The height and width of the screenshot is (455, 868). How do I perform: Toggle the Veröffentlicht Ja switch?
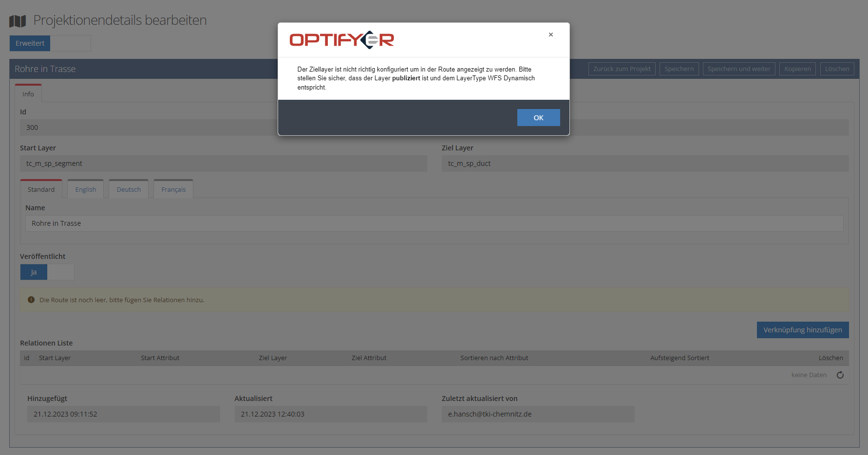47,272
